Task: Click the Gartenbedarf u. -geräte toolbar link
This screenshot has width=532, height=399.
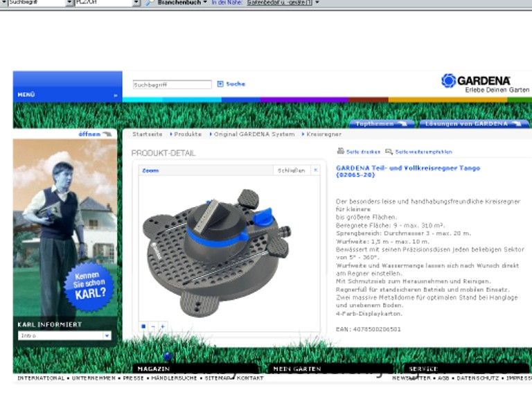Action: pos(279,2)
